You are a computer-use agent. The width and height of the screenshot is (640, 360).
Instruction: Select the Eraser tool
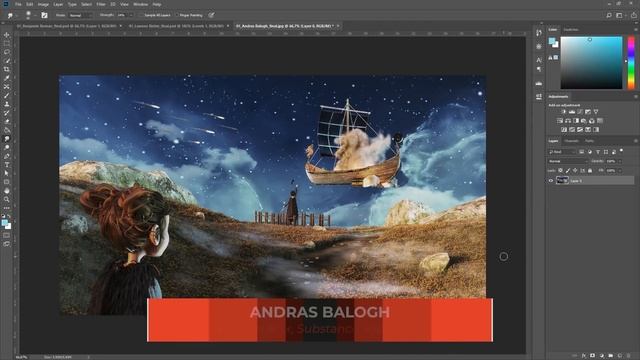[x=7, y=121]
